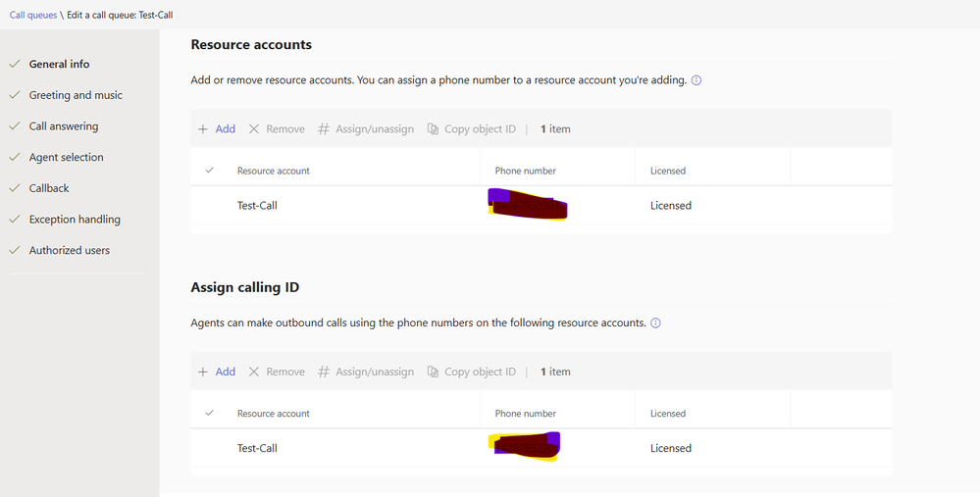
Task: Click Copy object ID in Resource accounts toolbar
Action: 472,129
